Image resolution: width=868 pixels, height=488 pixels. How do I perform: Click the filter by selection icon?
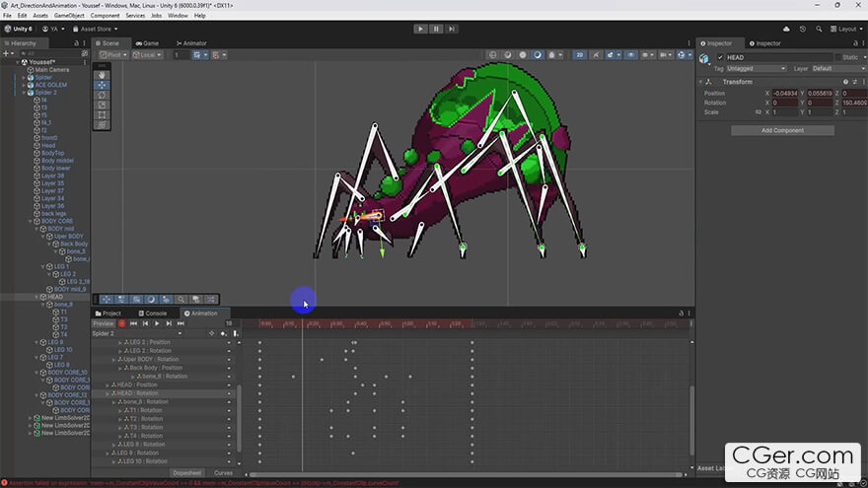(211, 333)
